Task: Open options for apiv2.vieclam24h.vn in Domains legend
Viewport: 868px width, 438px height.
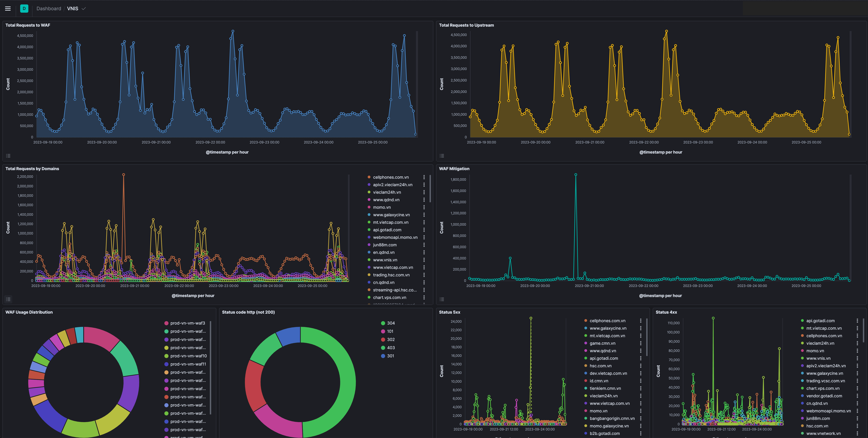Action: 424,185
